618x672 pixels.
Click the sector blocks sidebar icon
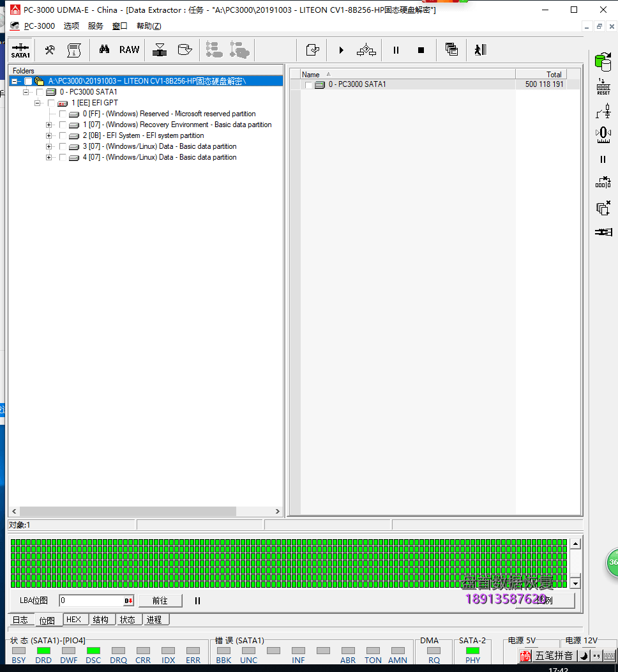coord(603,183)
